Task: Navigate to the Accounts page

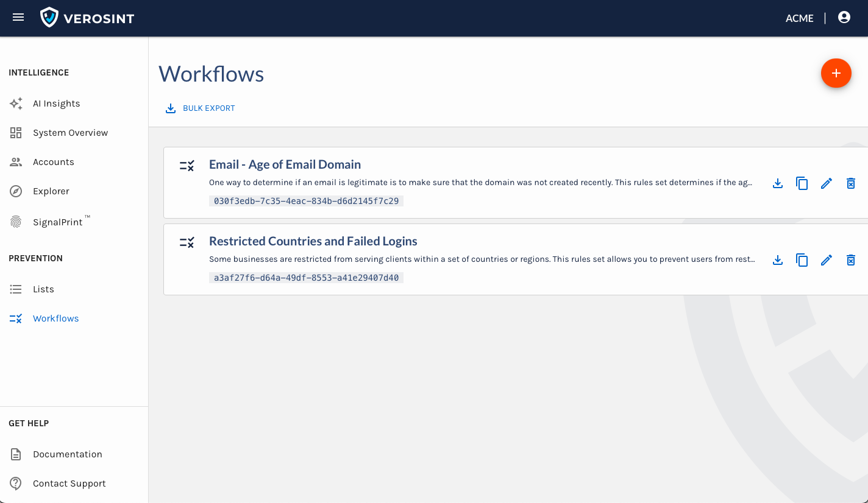Action: (x=53, y=162)
